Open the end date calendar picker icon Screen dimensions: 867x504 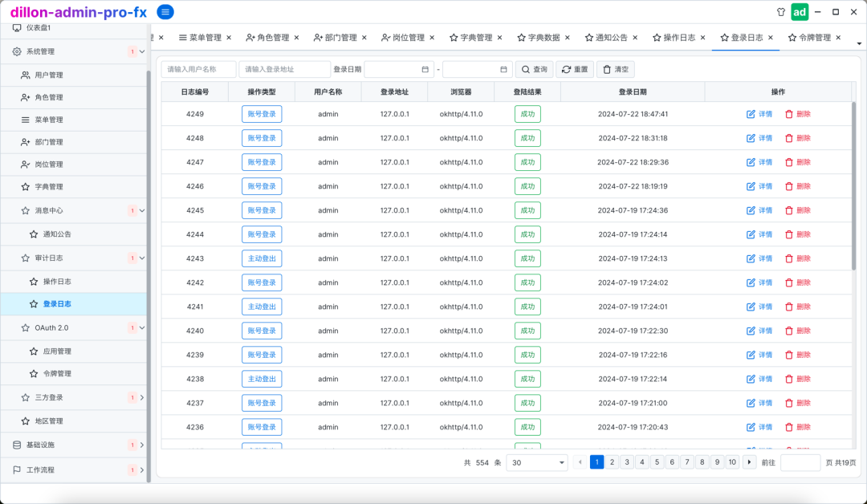point(503,70)
